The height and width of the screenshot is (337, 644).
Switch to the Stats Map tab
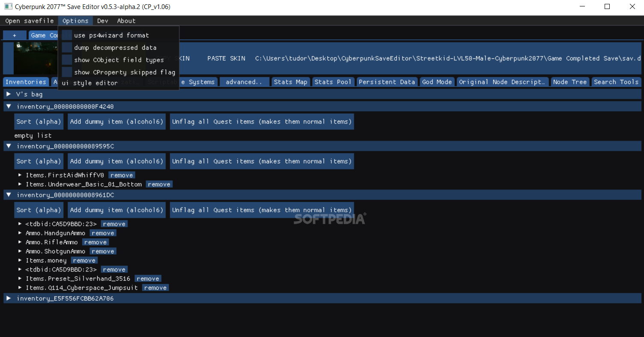(291, 82)
